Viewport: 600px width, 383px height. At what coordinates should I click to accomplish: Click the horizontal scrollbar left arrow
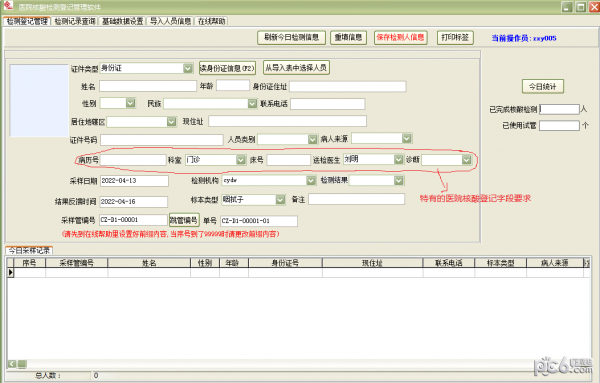(x=12, y=364)
